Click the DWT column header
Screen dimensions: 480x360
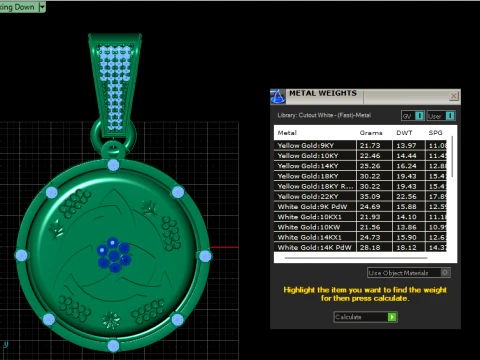pyautogui.click(x=404, y=133)
